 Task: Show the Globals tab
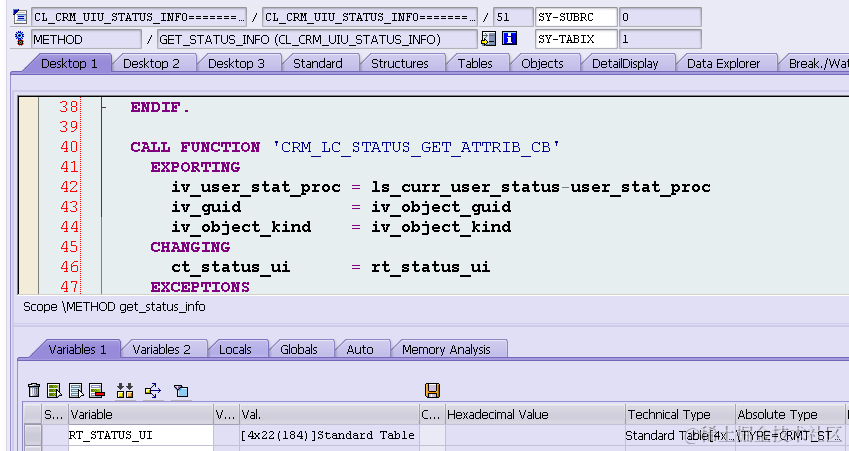pos(298,349)
